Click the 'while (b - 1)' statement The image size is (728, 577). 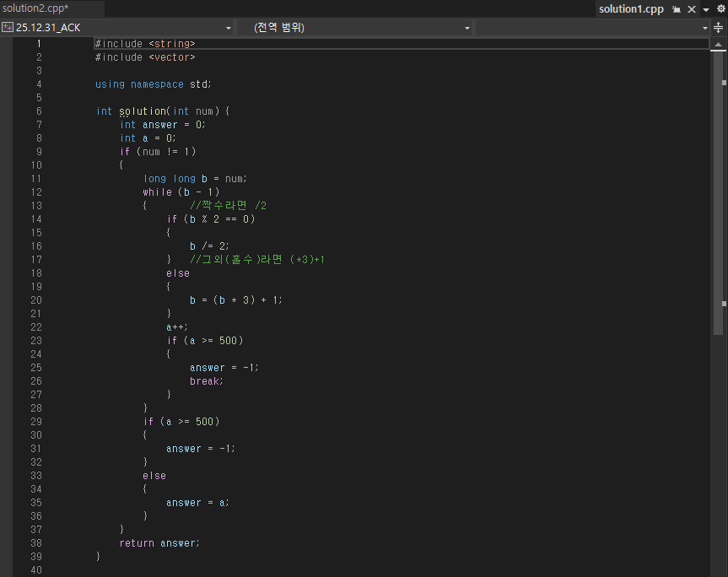181,191
